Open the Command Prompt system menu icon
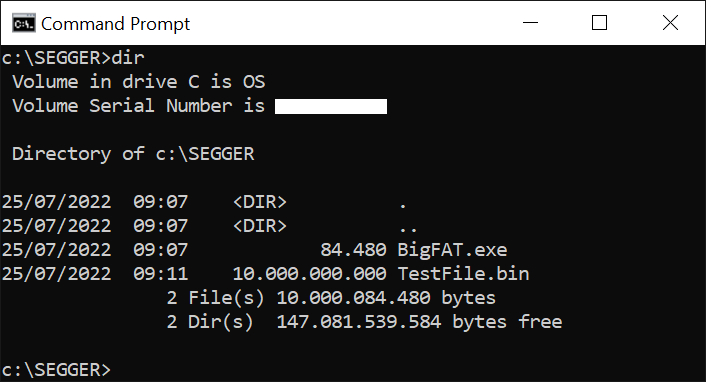The image size is (706, 382). pyautogui.click(x=23, y=23)
